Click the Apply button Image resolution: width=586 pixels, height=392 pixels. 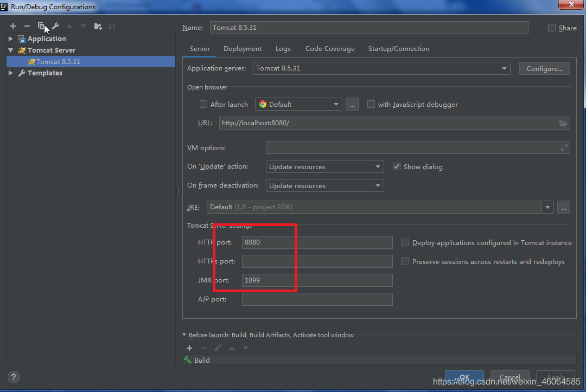[x=556, y=377]
